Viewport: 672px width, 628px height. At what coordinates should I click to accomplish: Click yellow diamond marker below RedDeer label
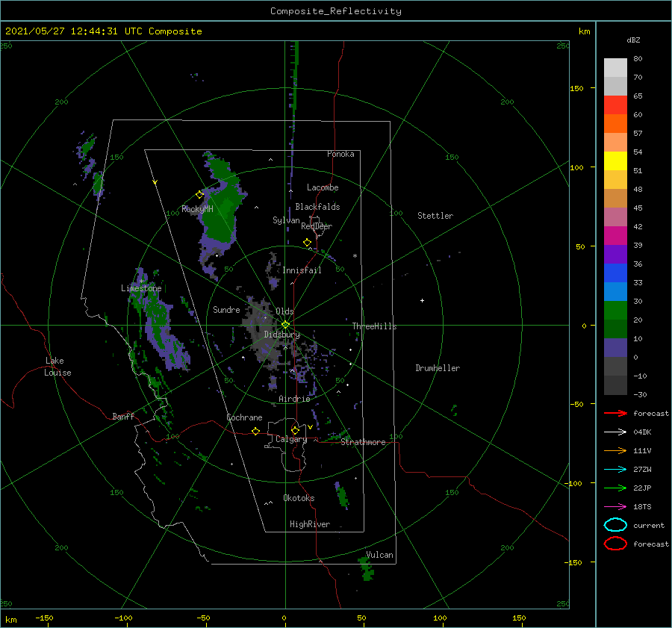pyautogui.click(x=307, y=243)
